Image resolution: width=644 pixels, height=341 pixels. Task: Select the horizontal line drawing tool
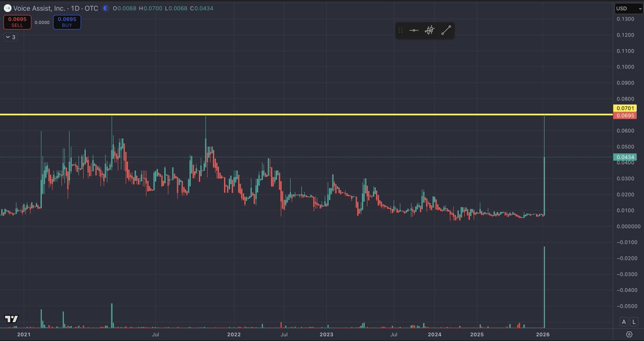[x=414, y=31]
